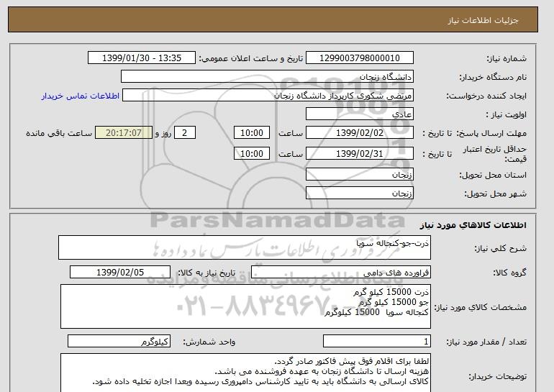Select text ساعت باقی مانده

(59, 133)
